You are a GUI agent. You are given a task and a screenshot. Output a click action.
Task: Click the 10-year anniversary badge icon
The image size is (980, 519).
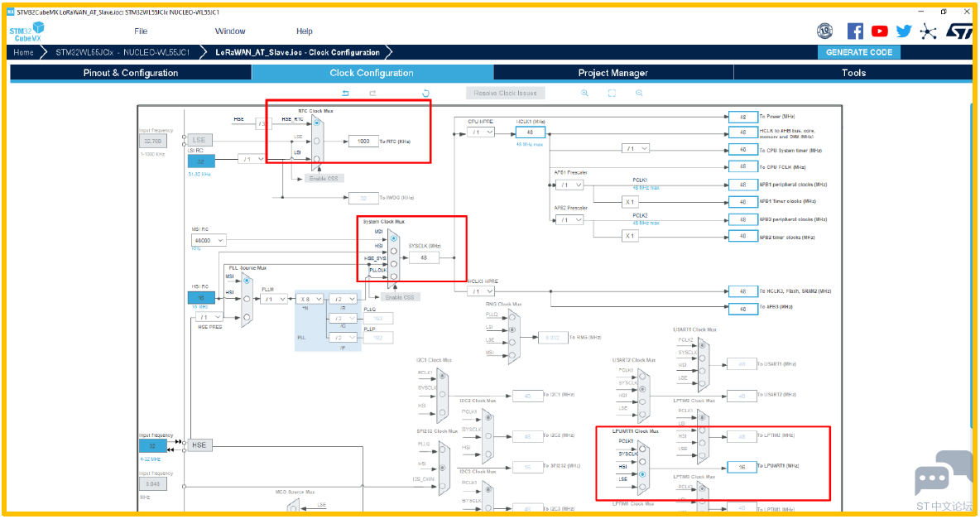point(825,31)
